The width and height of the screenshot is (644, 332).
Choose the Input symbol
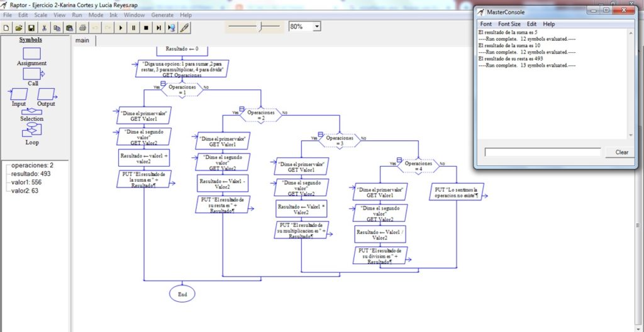19,94
